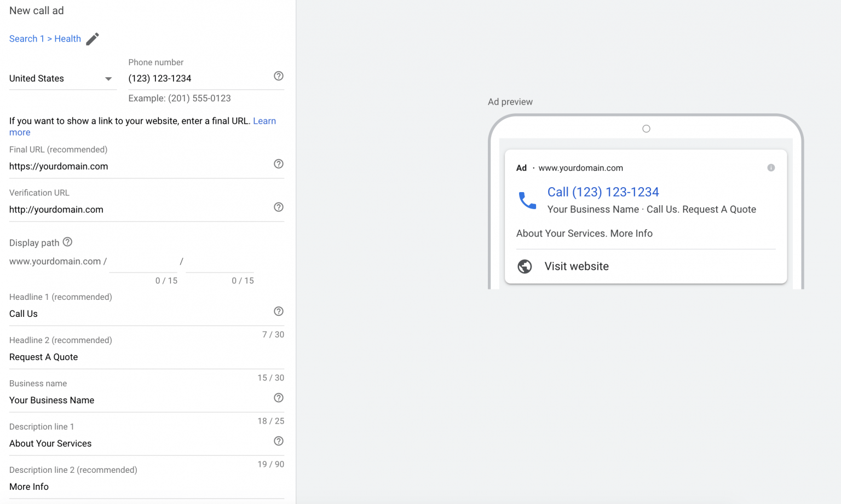The image size is (841, 504).
Task: Click the info icon in the ad preview corner
Action: click(x=771, y=167)
